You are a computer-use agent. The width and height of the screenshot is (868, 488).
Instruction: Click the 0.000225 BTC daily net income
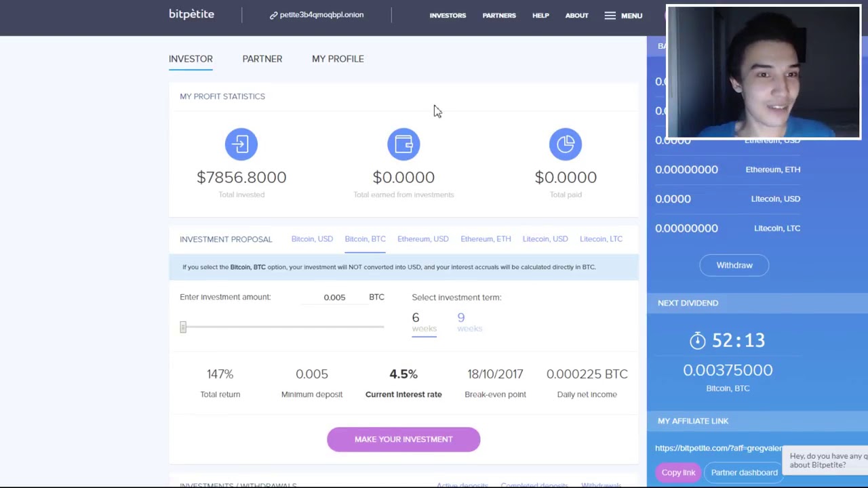587,374
